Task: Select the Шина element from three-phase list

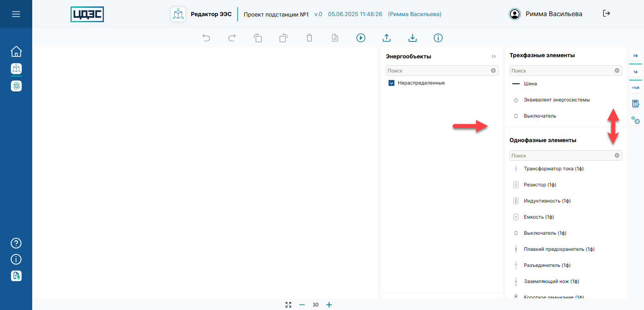Action: pos(530,84)
